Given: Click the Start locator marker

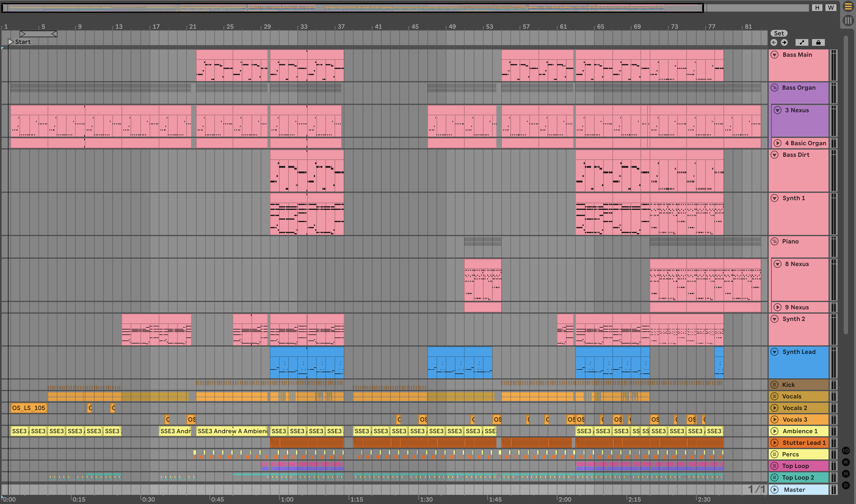Looking at the screenshot, I should click(11, 42).
